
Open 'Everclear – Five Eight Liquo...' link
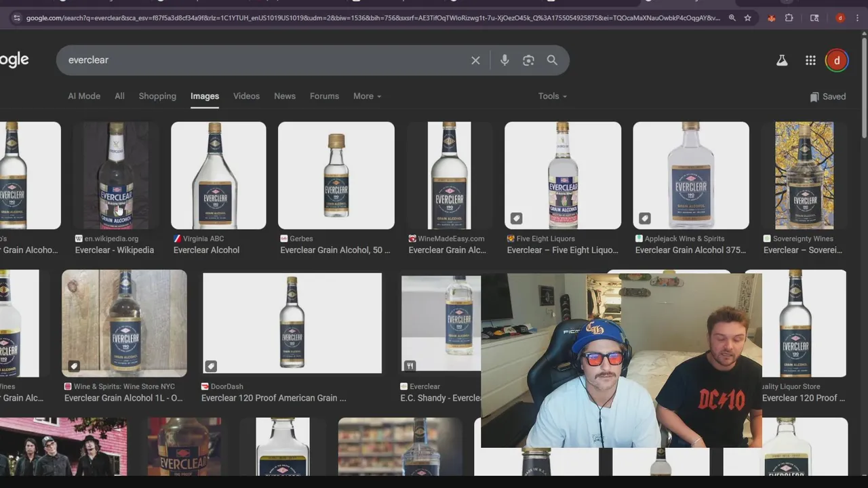pos(563,250)
